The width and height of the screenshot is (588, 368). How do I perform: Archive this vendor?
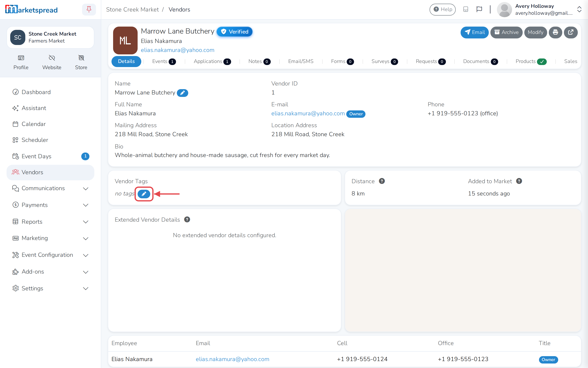(506, 32)
